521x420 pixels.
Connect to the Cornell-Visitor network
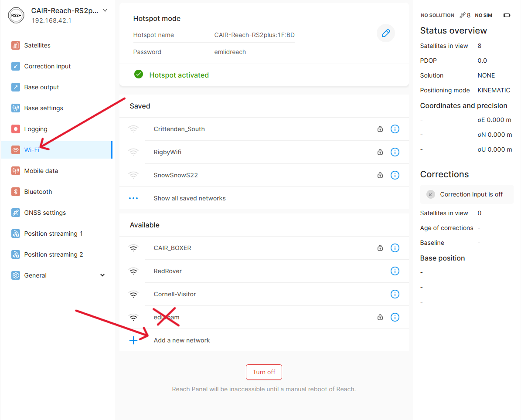(x=264, y=294)
